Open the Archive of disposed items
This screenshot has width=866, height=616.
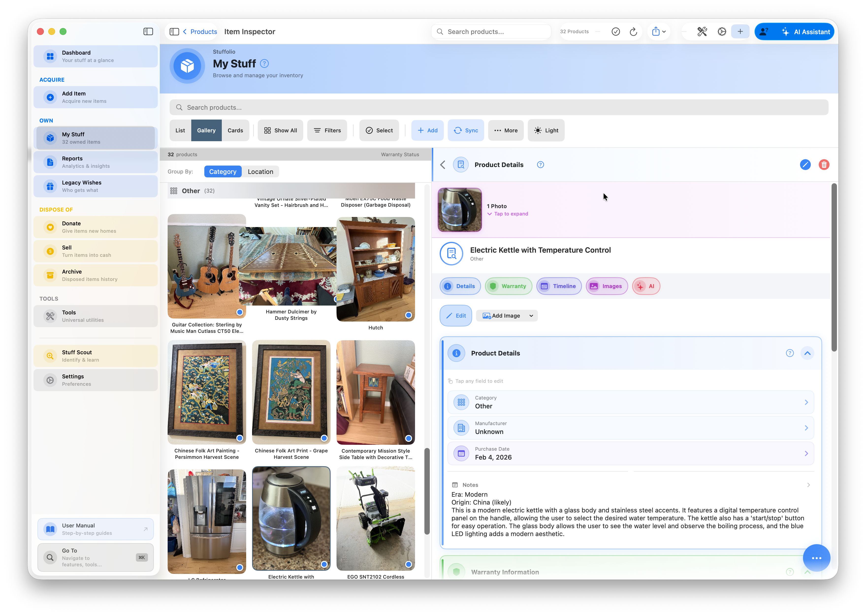click(x=96, y=275)
